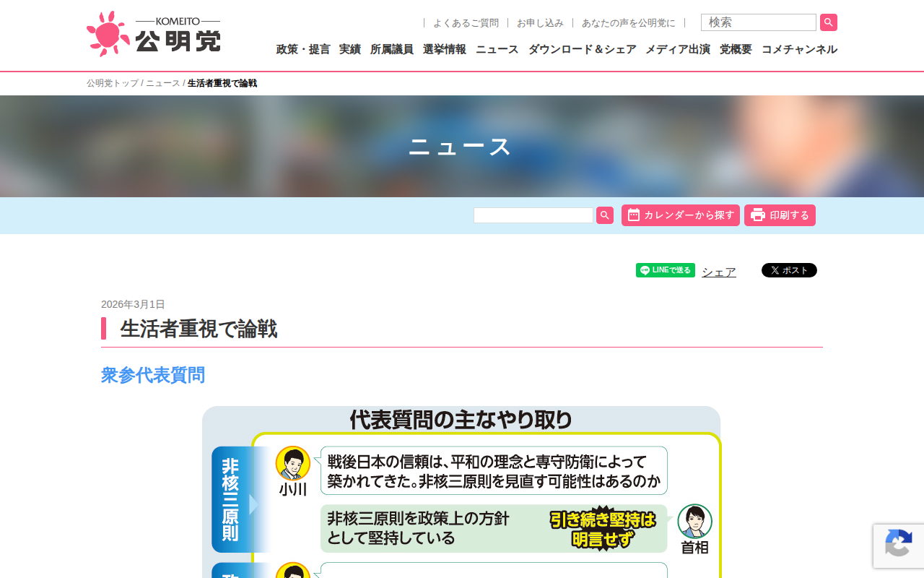Open the 党概要 menu item

[x=736, y=49]
